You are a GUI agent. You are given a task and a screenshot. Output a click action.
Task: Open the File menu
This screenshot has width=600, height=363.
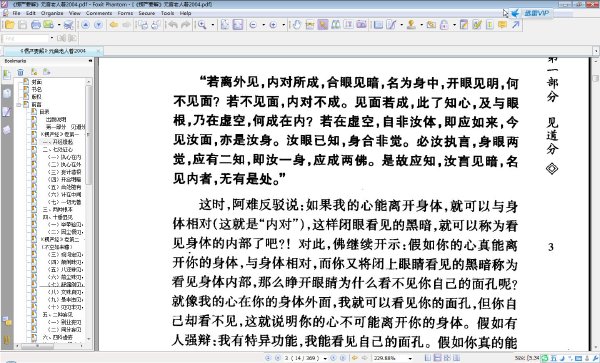coord(16,13)
